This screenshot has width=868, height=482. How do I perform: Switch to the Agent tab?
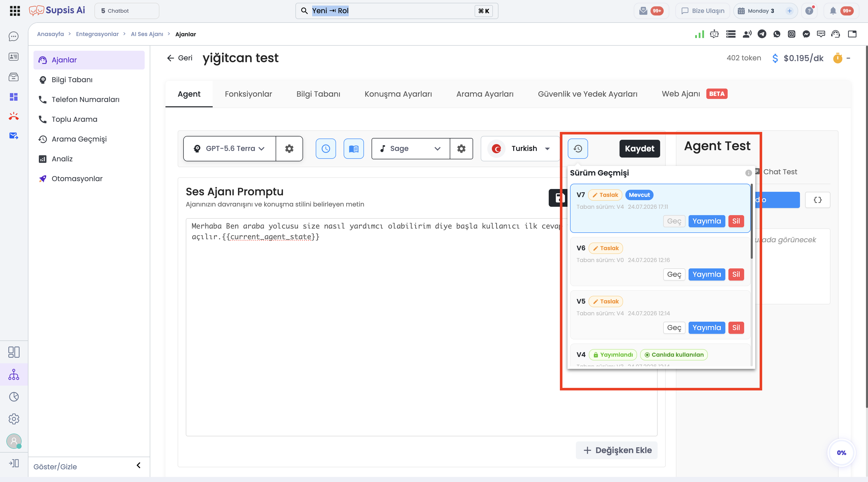189,94
